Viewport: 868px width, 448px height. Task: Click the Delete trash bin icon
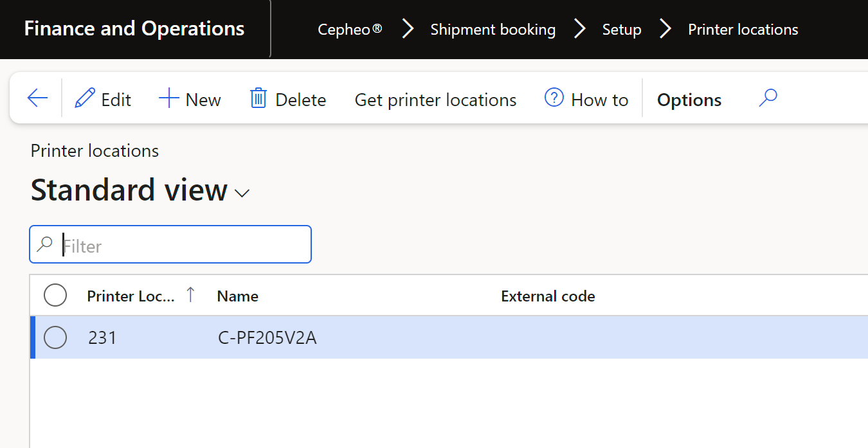pyautogui.click(x=258, y=99)
